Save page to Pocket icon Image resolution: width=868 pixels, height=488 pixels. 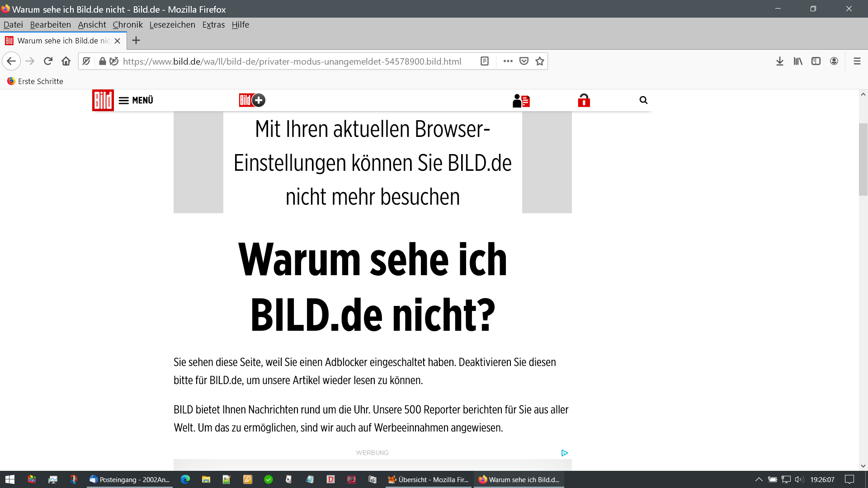pos(524,61)
